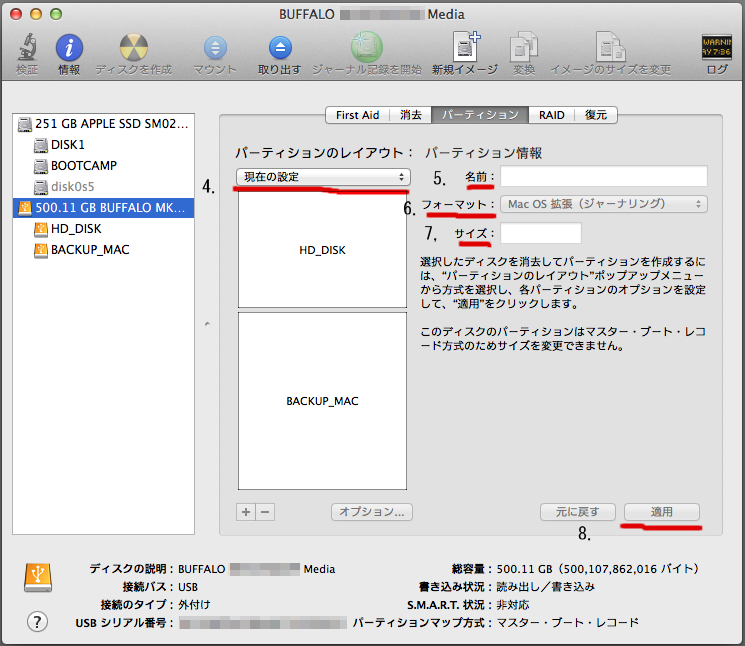Click the 変換 convert icon
Image resolution: width=745 pixels, height=646 pixels.
[524, 47]
